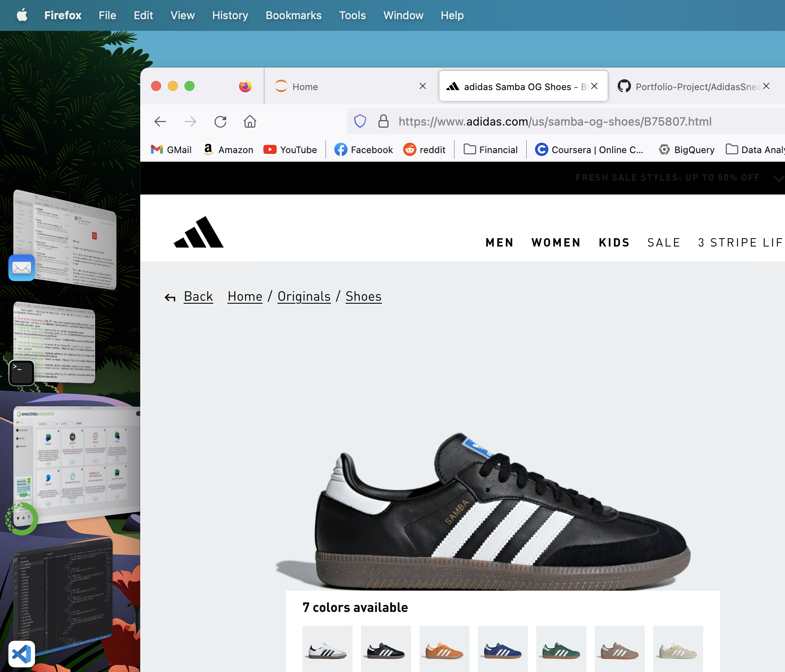Go to the Firefox home page icon

pos(250,122)
